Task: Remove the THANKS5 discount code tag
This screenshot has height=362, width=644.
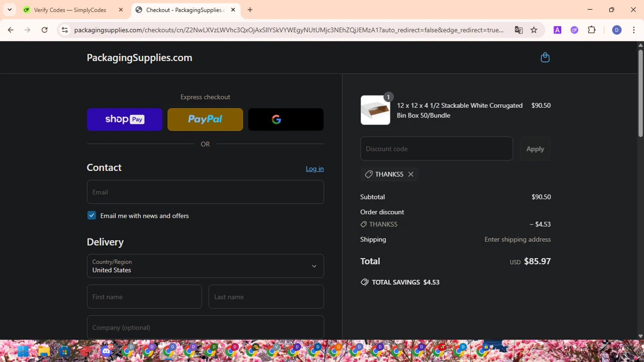Action: click(x=411, y=174)
